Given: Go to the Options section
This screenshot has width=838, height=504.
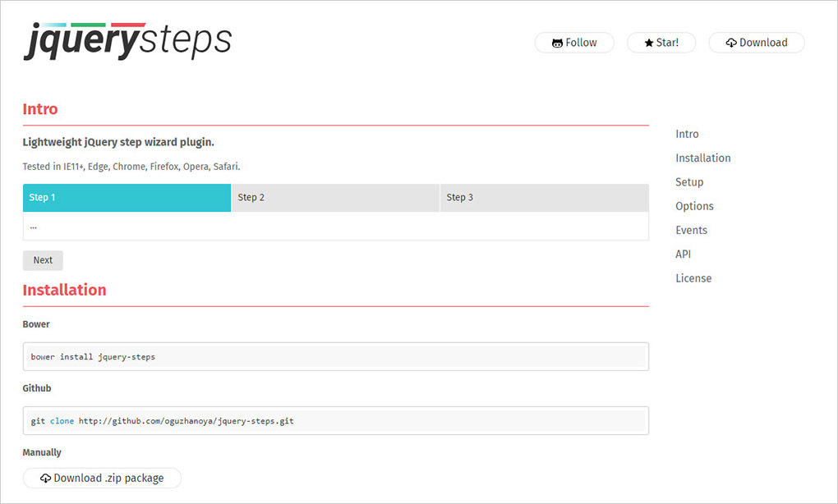Looking at the screenshot, I should (694, 206).
